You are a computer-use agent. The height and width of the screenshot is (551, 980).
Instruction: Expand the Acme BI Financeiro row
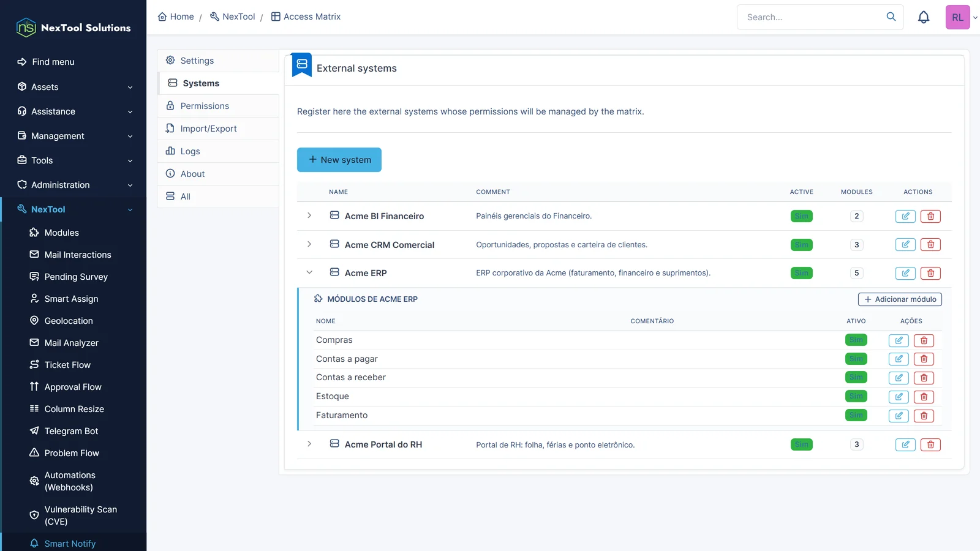309,216
